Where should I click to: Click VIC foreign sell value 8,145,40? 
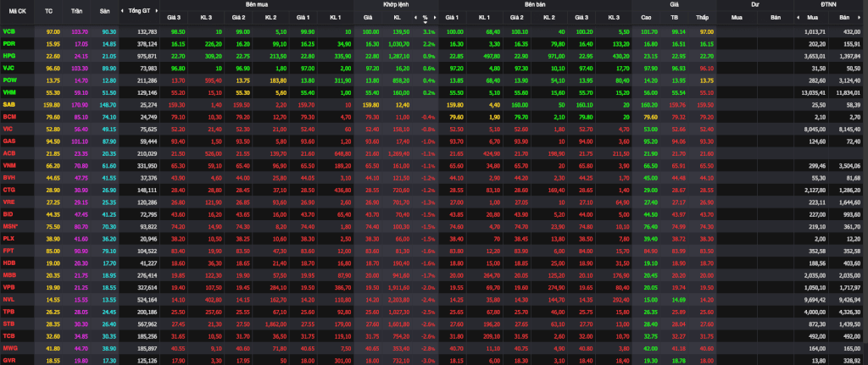(x=849, y=129)
